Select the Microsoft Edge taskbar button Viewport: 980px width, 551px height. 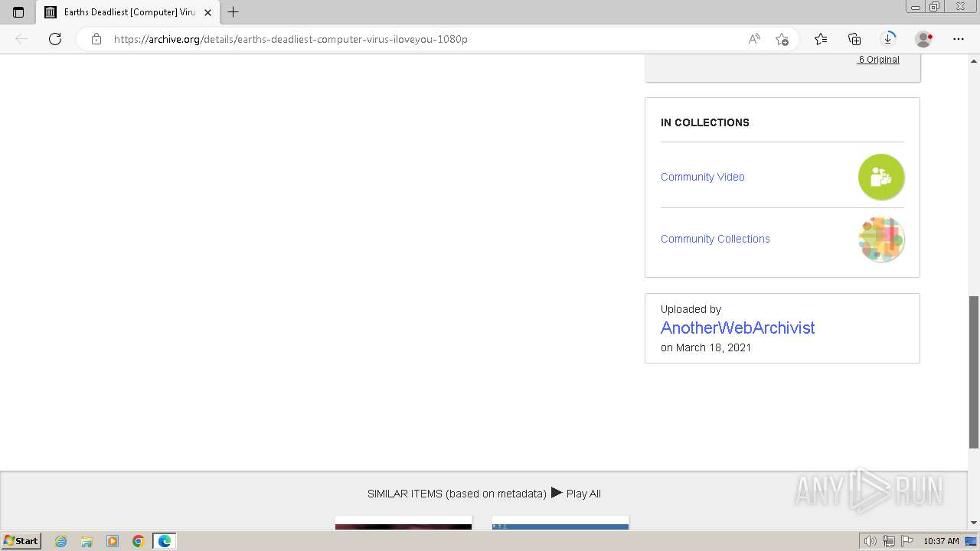pyautogui.click(x=165, y=541)
